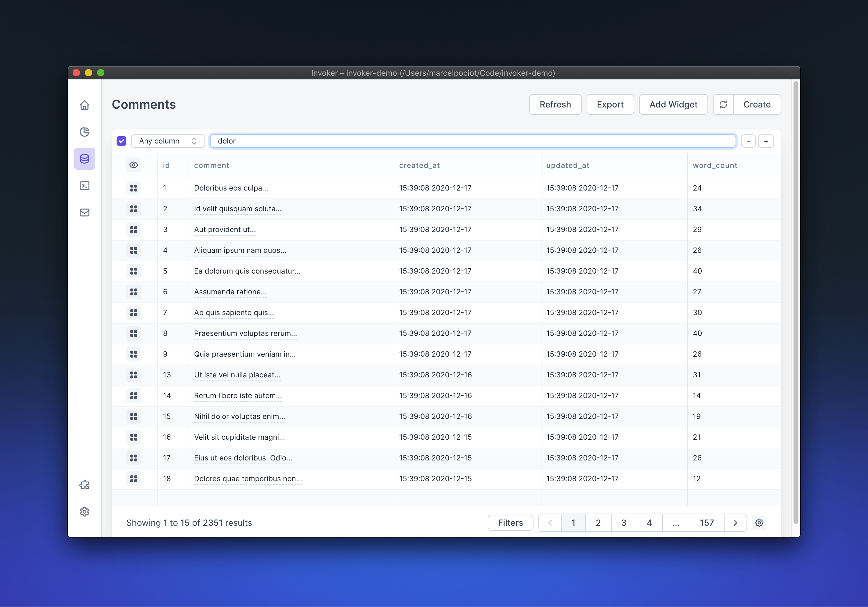Viewport: 868px width, 607px height.
Task: Open row actions grid icon for id 15
Action: pos(133,416)
